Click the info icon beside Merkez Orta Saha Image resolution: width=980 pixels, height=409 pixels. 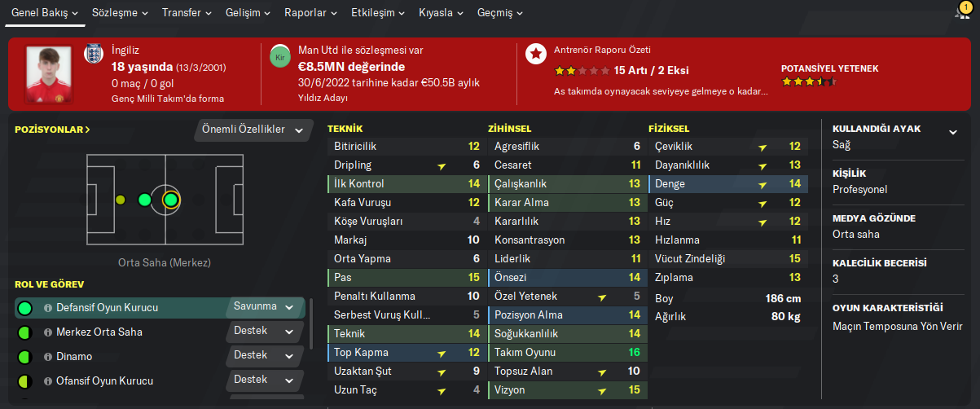coord(48,332)
